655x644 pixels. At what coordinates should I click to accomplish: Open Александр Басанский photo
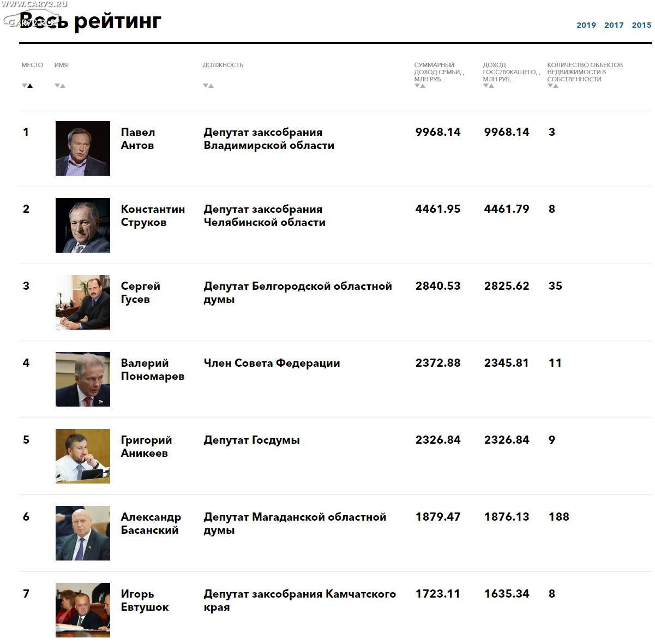(x=83, y=533)
